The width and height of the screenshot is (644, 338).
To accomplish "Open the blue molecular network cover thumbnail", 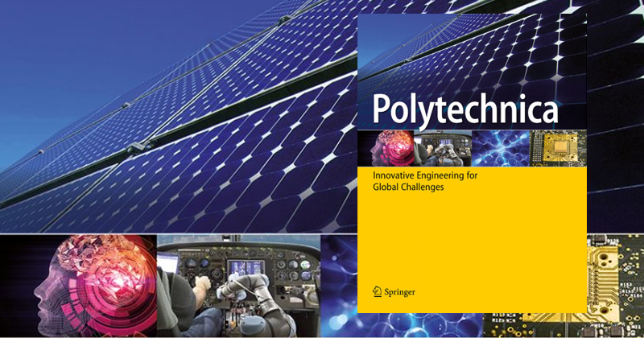I will click(501, 148).
